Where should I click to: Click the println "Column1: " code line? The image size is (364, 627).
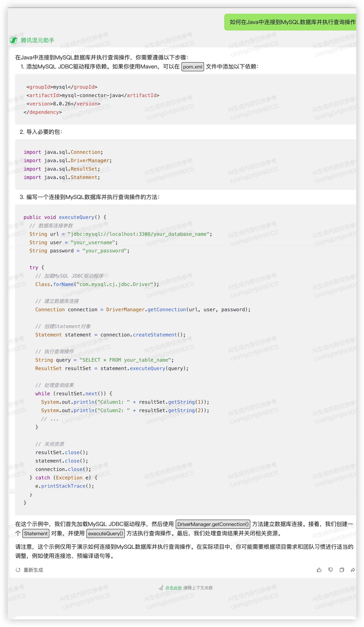tap(125, 402)
